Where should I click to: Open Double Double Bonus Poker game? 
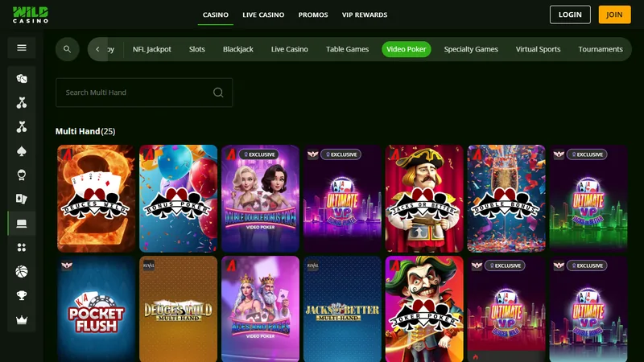260,198
